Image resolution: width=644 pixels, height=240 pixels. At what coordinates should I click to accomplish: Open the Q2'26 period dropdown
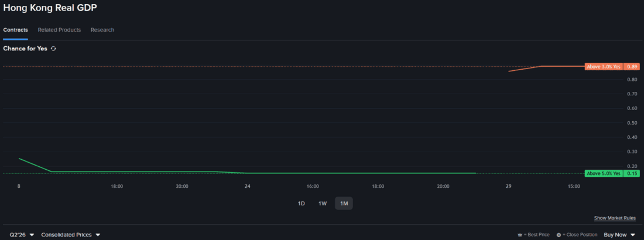click(22, 235)
